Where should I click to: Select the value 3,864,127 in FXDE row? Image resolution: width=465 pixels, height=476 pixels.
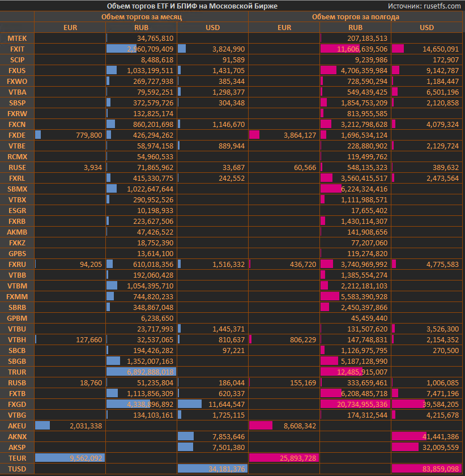300,135
